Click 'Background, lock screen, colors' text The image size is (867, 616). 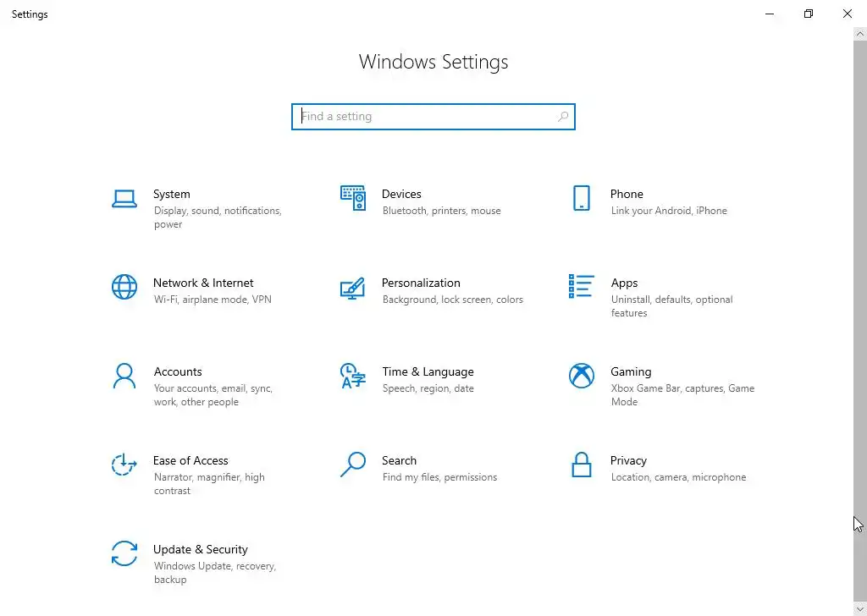click(x=452, y=300)
